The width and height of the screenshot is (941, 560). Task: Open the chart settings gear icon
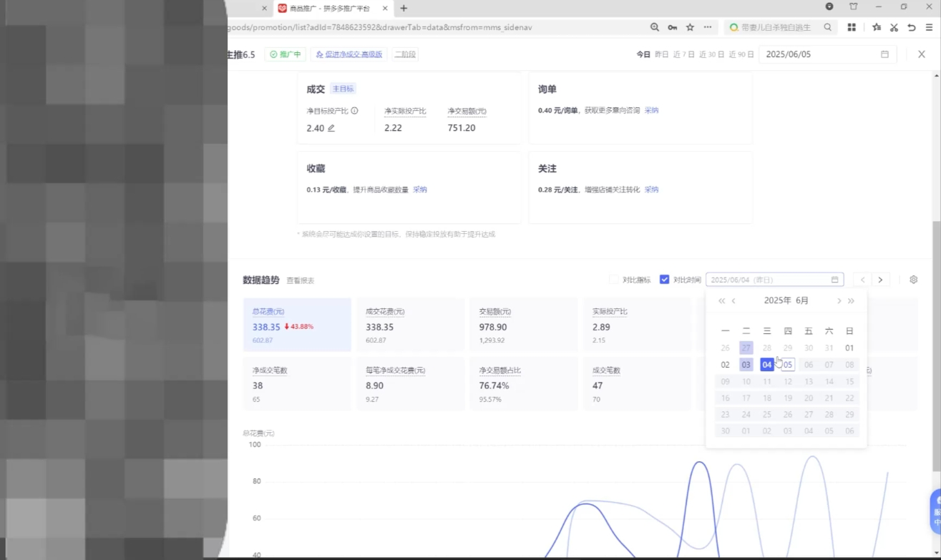coord(913,279)
